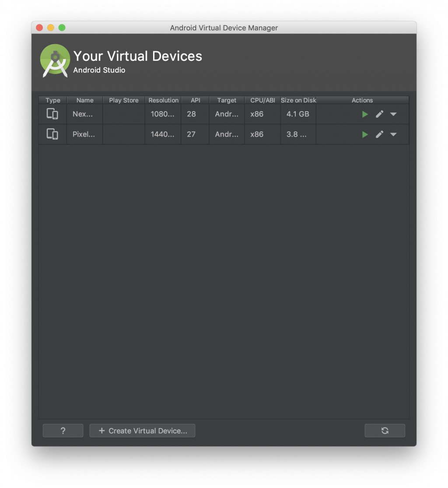This screenshot has width=448, height=488.
Task: Launch the Pixel AVD with play icon
Action: (x=365, y=134)
